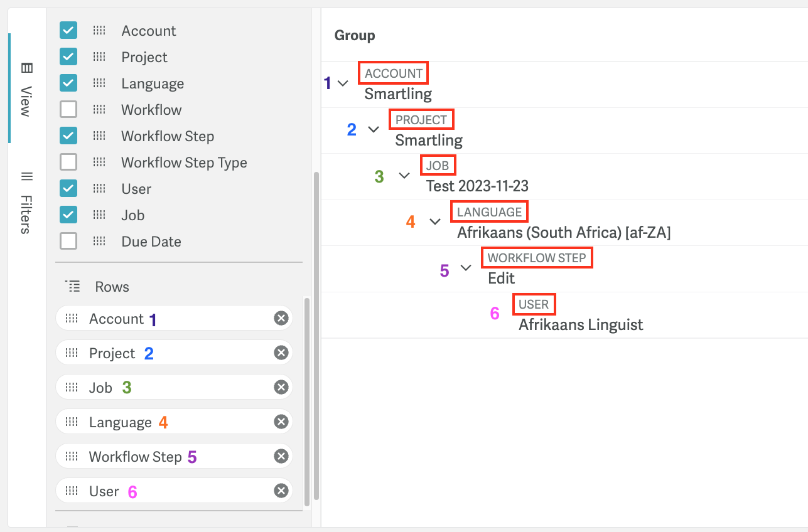Viewport: 808px width, 532px height.
Task: Click drag handle of Job row chip
Action: coord(72,388)
